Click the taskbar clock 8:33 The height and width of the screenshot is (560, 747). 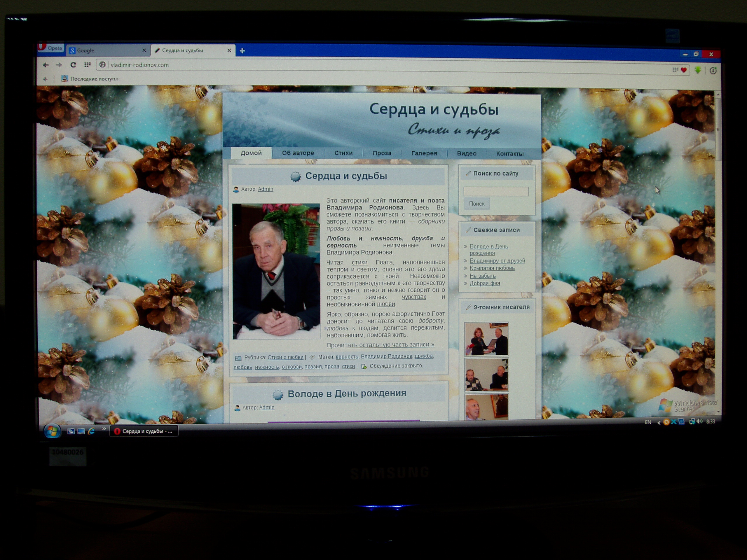711,421
